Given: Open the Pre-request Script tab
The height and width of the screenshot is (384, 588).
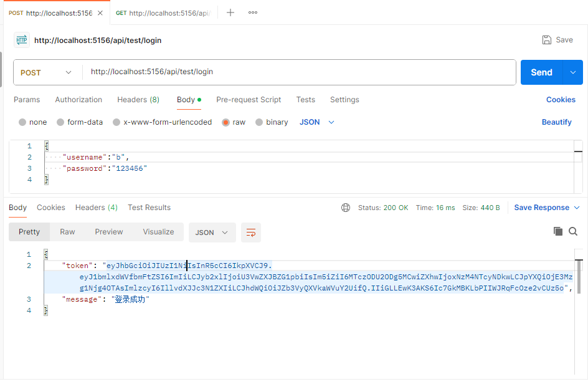Looking at the screenshot, I should coord(249,100).
